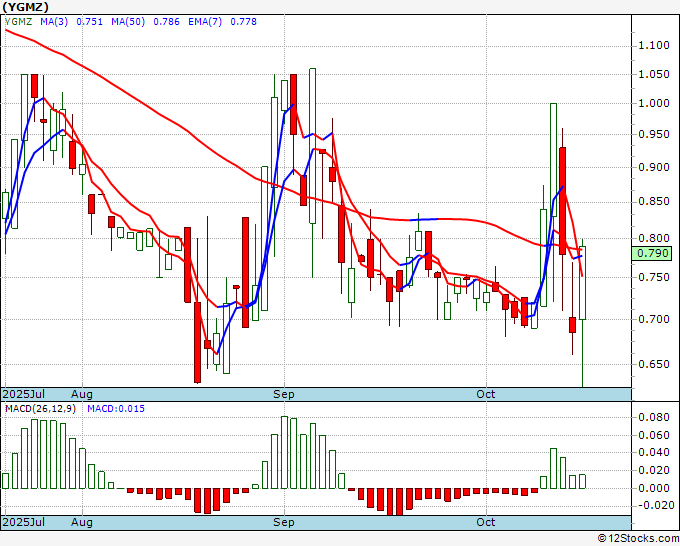
Task: Click the 1.000 price axis label
Action: pos(654,103)
